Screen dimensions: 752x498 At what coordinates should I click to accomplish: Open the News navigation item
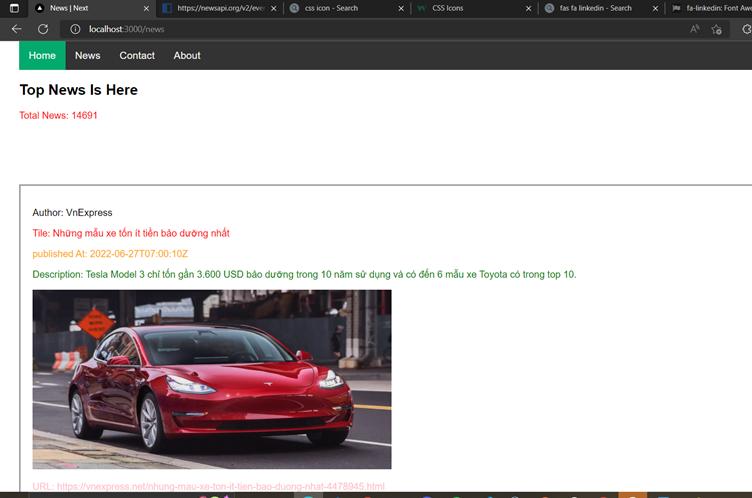click(88, 56)
